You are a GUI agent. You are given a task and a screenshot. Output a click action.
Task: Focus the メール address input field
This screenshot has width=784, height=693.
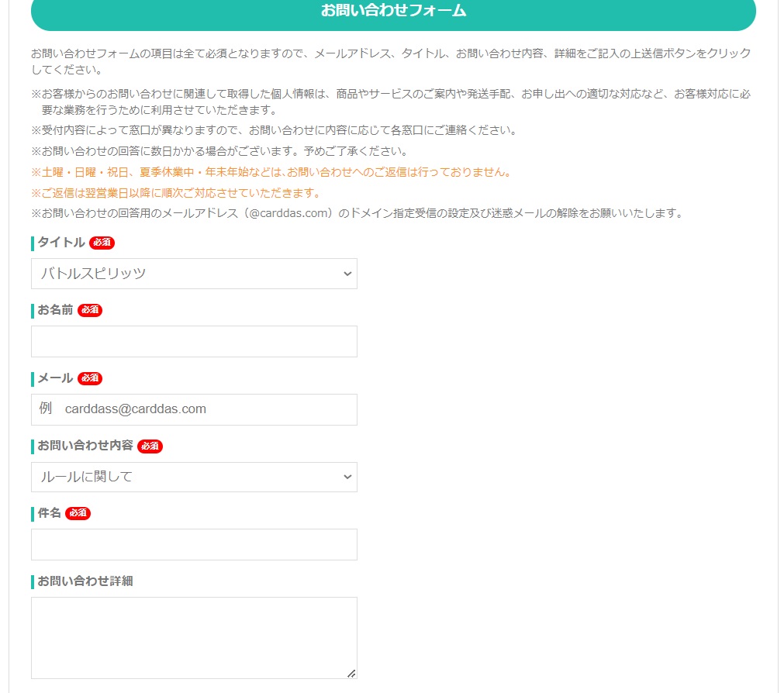tap(194, 409)
